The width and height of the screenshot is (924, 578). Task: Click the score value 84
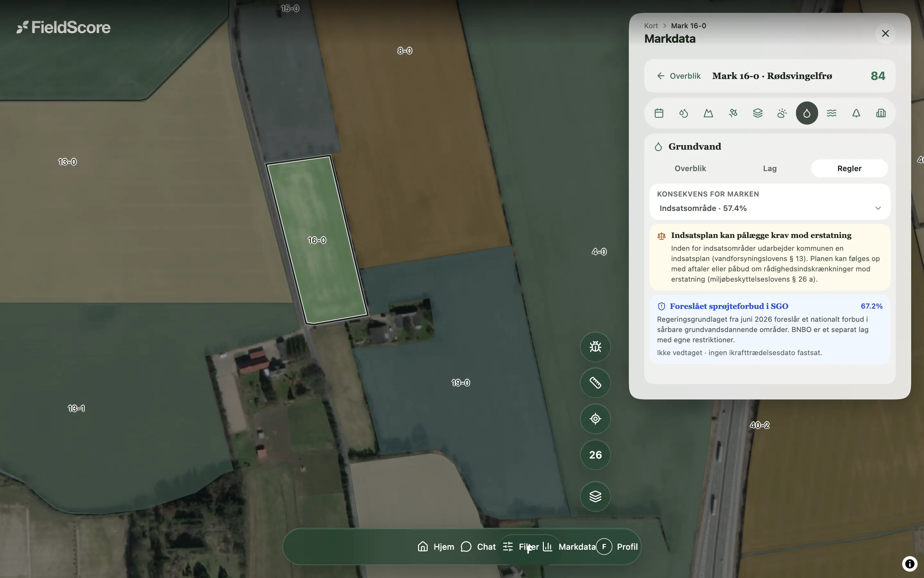[x=878, y=76]
